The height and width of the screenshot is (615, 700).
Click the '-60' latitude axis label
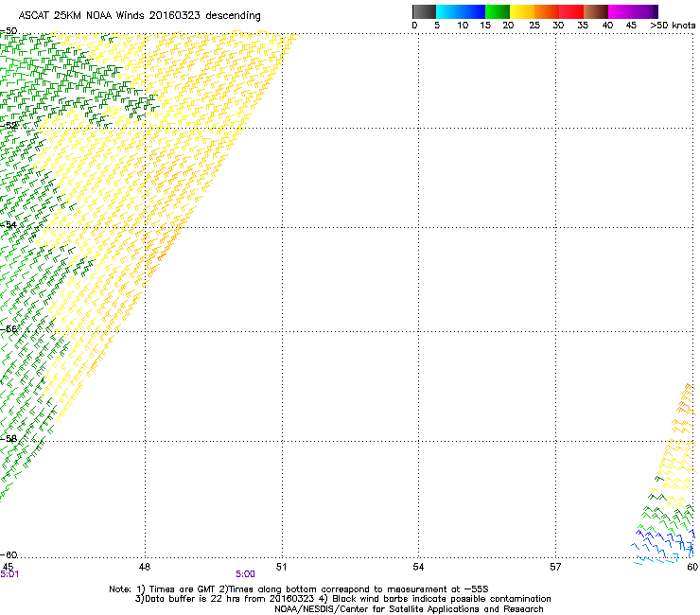tap(9, 554)
